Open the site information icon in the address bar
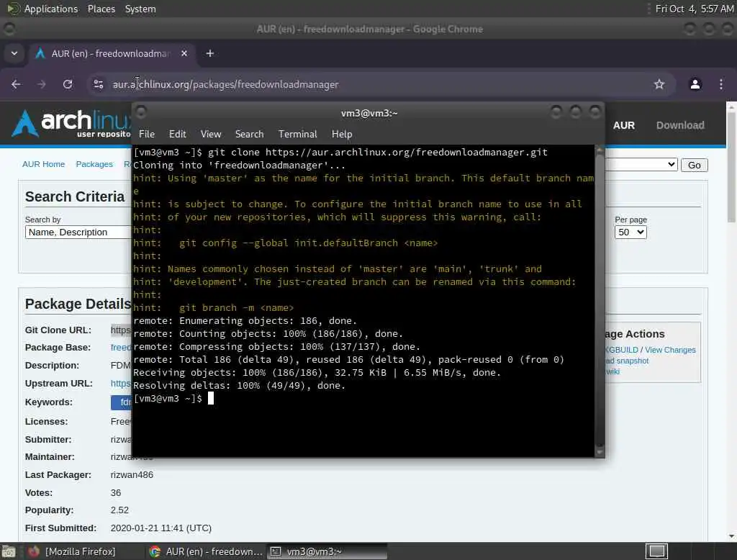 (x=98, y=84)
